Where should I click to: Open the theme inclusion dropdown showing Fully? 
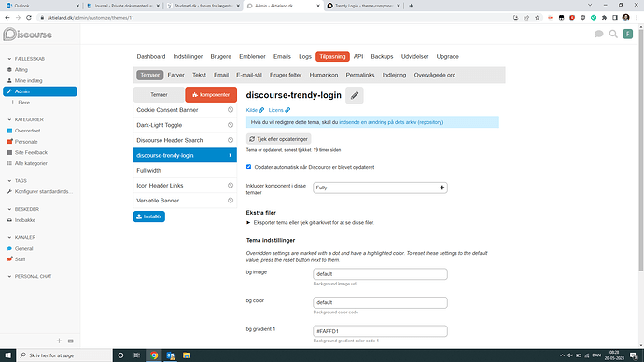(380, 188)
